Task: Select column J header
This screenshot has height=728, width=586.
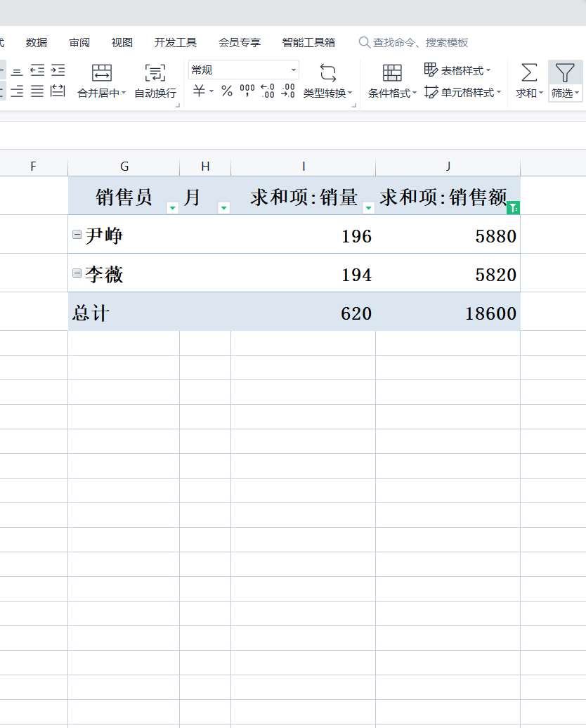Action: (x=448, y=167)
